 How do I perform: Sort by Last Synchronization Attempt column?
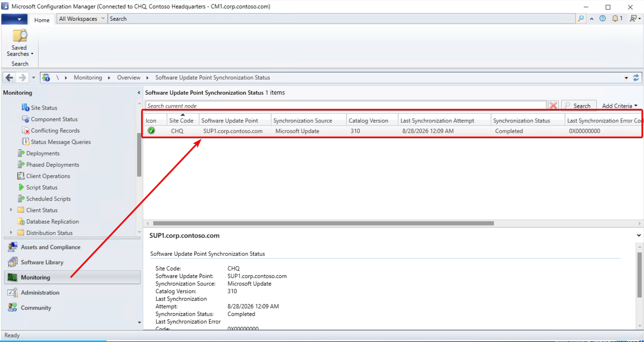[x=444, y=120]
